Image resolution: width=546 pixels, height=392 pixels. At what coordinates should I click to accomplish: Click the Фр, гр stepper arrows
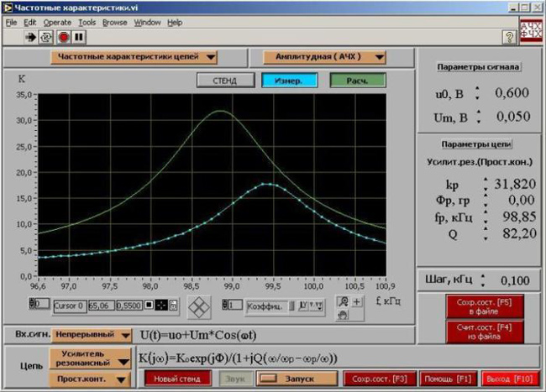486,201
